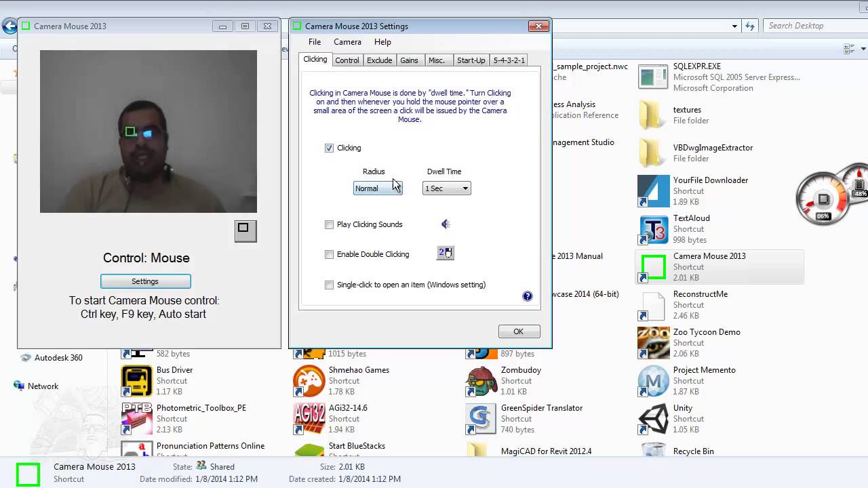Open the Dwell Time dropdown showing 1 Sec

click(x=446, y=188)
